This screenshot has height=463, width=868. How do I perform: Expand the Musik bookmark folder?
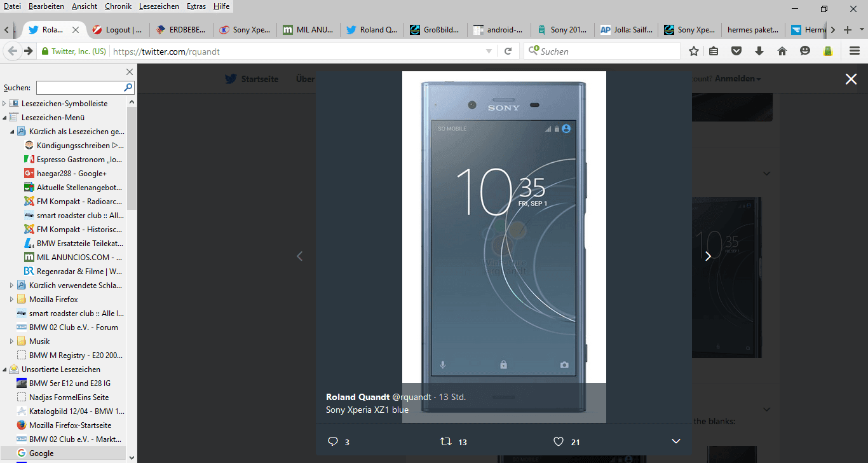12,342
